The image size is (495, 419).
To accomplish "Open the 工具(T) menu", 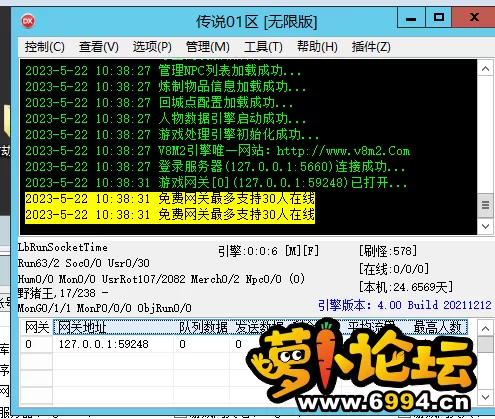I will coord(263,47).
